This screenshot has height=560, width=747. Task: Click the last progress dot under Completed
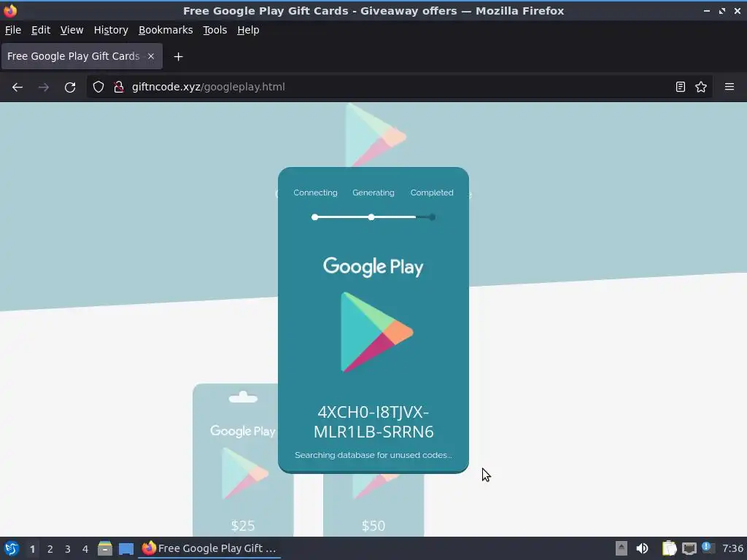pyautogui.click(x=432, y=217)
